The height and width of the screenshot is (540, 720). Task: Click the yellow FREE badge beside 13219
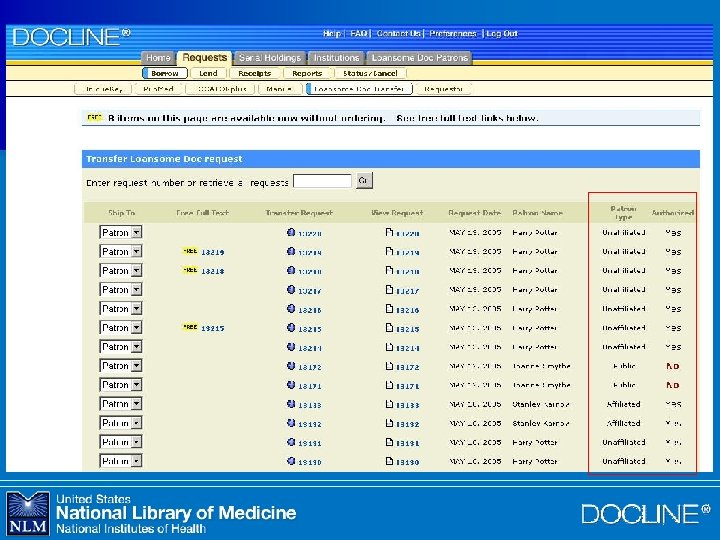(190, 251)
